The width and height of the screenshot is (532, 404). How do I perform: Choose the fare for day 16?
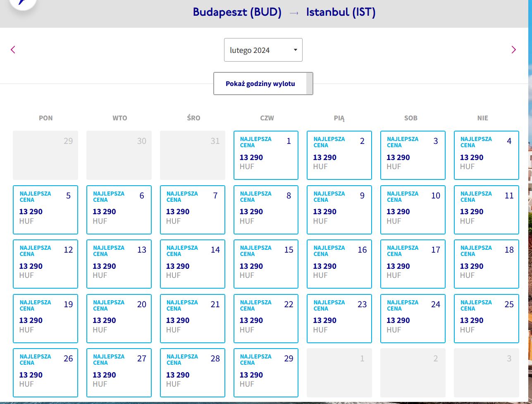339,264
